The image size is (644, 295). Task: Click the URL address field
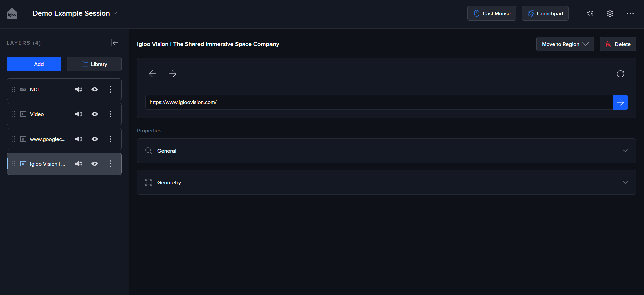pos(379,102)
